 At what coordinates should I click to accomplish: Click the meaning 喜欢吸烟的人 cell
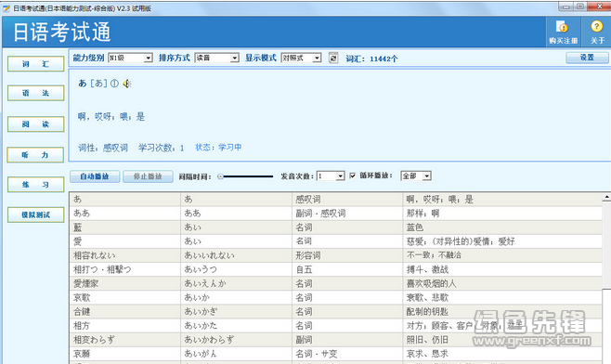tap(502, 283)
